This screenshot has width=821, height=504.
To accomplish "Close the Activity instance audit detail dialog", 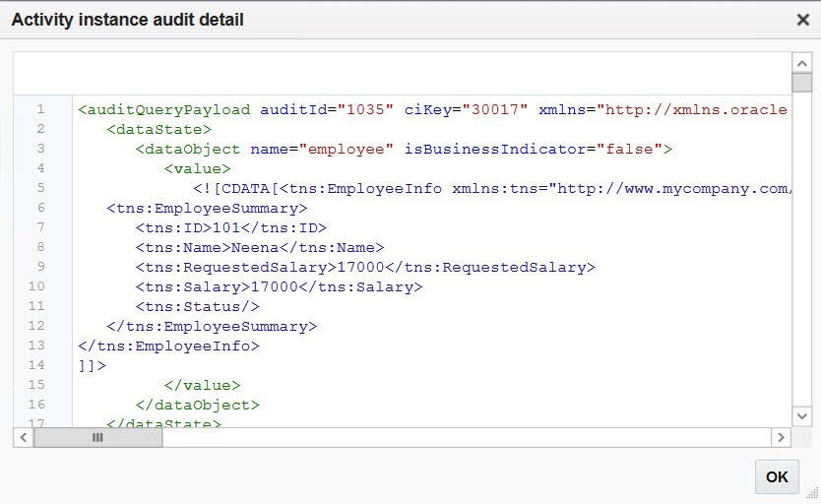I will (803, 20).
